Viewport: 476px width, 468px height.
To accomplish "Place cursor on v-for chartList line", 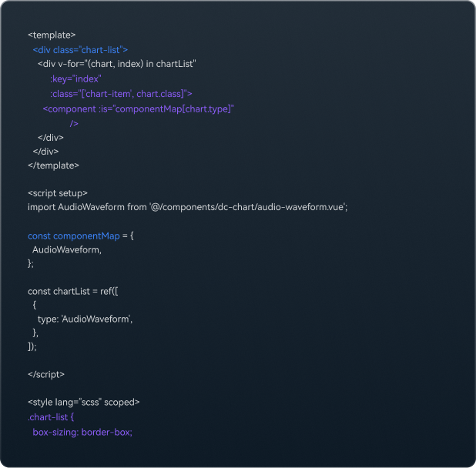I will (117, 64).
